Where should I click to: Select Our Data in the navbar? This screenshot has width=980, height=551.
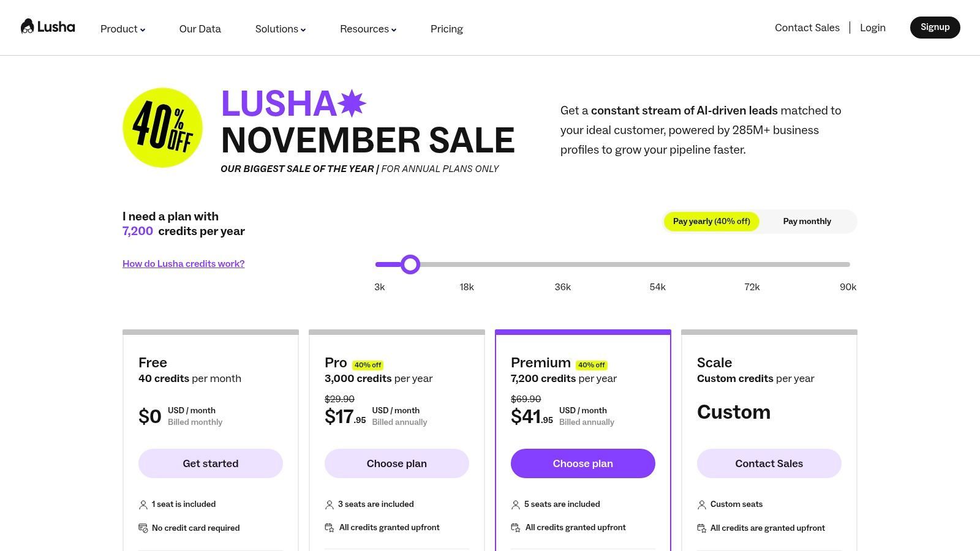click(x=200, y=29)
